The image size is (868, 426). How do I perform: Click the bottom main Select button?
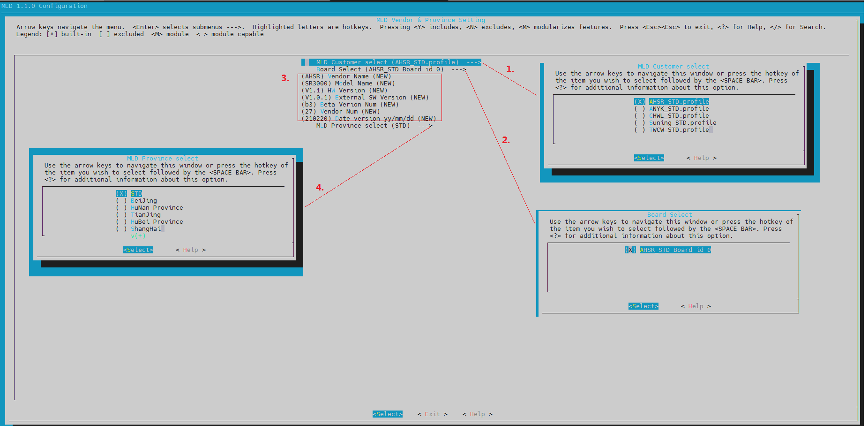click(x=387, y=414)
